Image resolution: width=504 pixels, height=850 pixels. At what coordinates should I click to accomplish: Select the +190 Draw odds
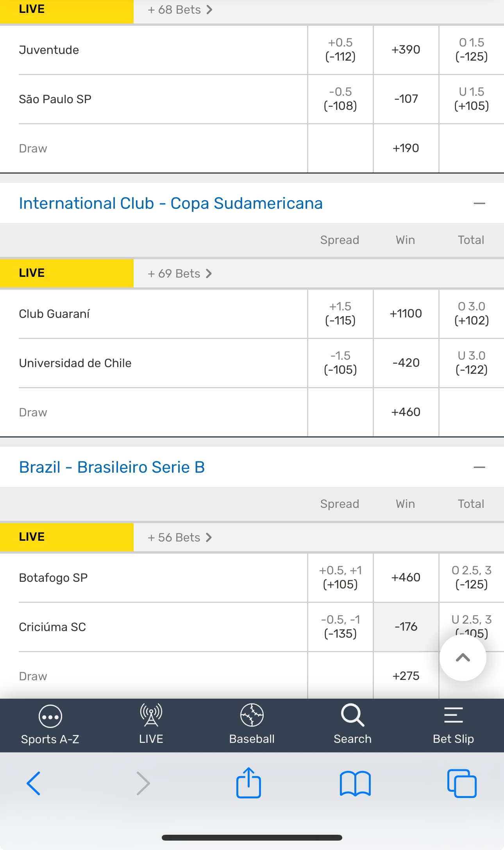coord(406,148)
